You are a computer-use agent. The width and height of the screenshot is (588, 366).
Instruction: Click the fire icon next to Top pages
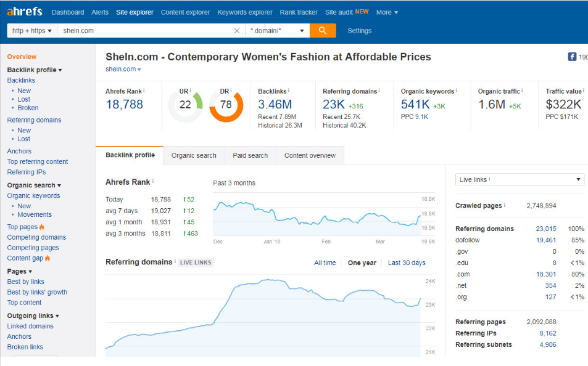42,227
